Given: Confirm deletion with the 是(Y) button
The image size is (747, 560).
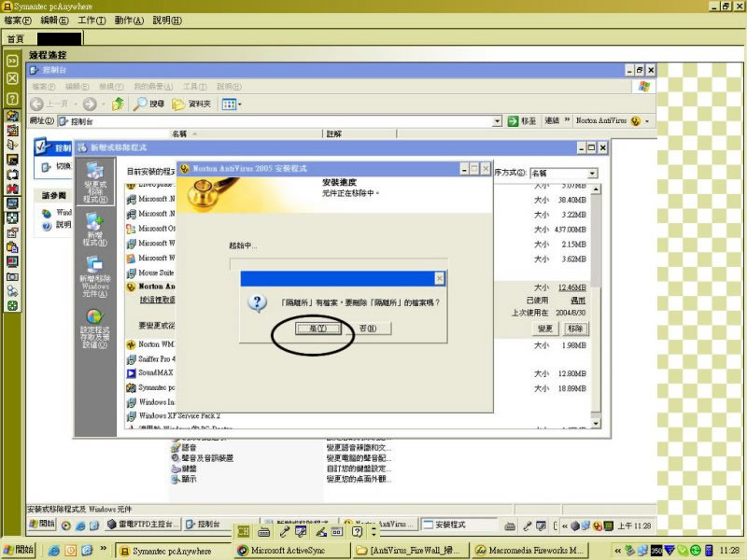Looking at the screenshot, I should [x=317, y=329].
